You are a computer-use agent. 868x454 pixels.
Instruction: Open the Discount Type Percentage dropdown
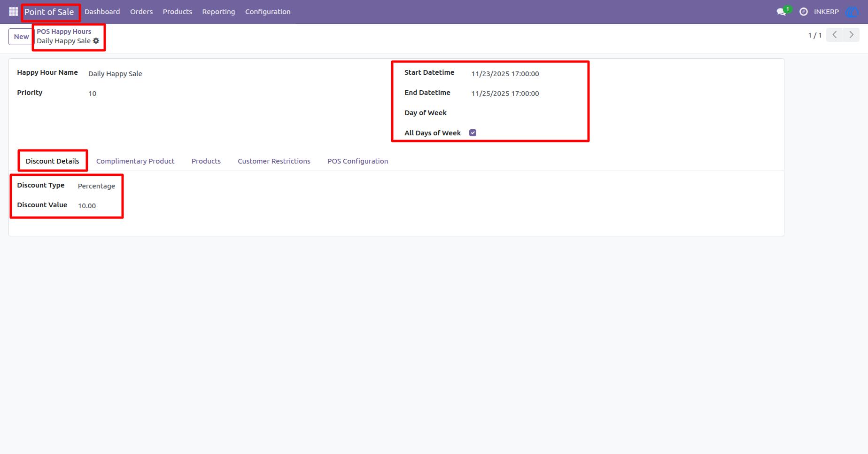pos(96,186)
